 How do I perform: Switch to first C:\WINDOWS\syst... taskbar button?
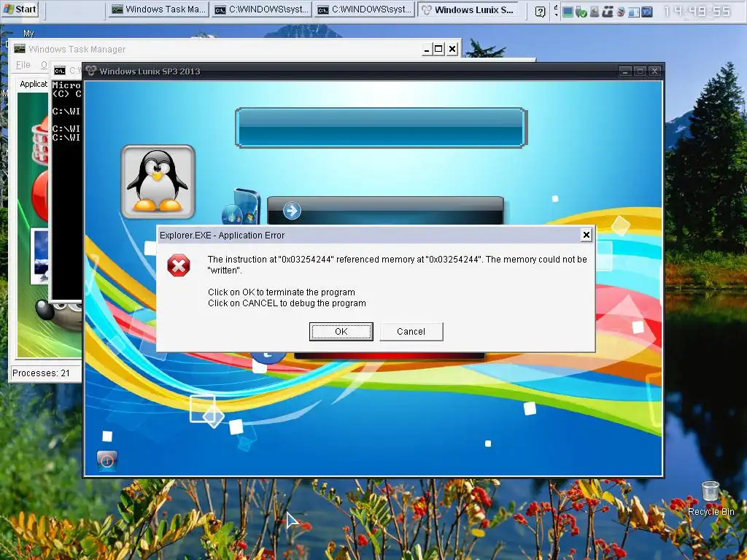pyautogui.click(x=262, y=9)
